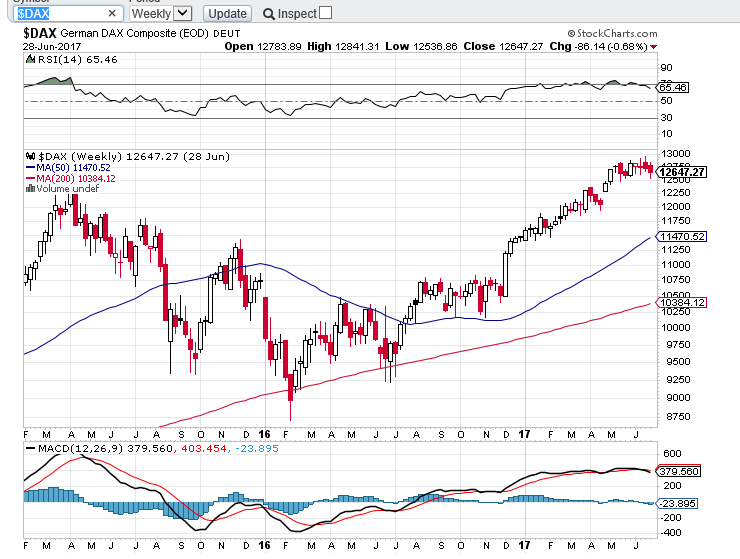Click the 17 year marker on price axis
The image size is (740, 559).
coord(524,434)
